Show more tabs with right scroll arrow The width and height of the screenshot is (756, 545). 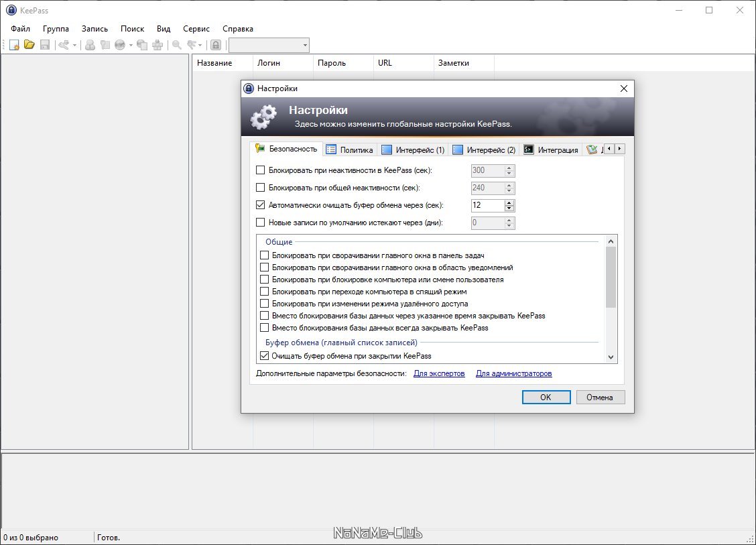pos(619,149)
